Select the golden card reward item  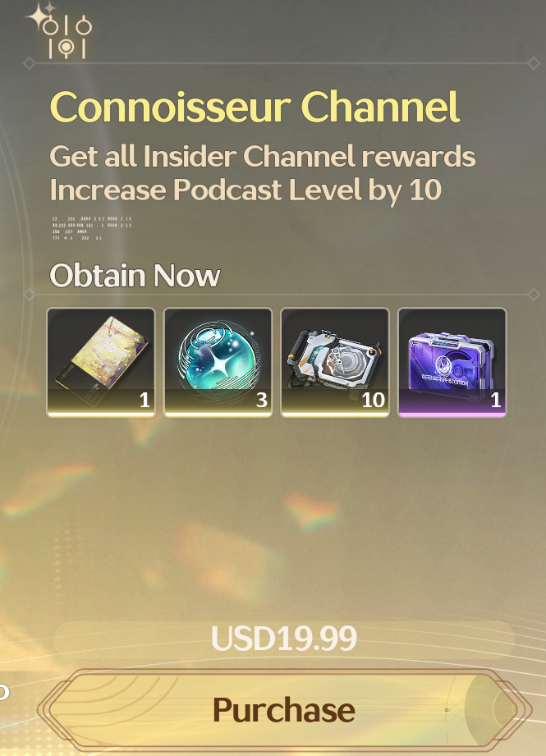pyautogui.click(x=101, y=363)
